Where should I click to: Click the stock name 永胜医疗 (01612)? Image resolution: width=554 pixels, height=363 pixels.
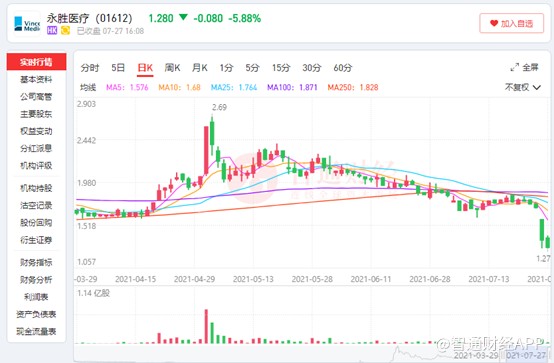click(90, 18)
